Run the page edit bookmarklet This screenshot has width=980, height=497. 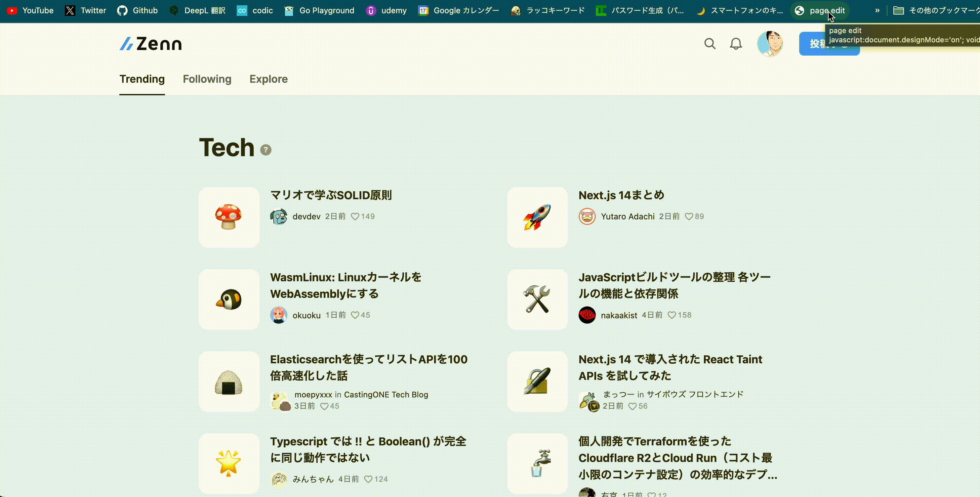point(820,10)
